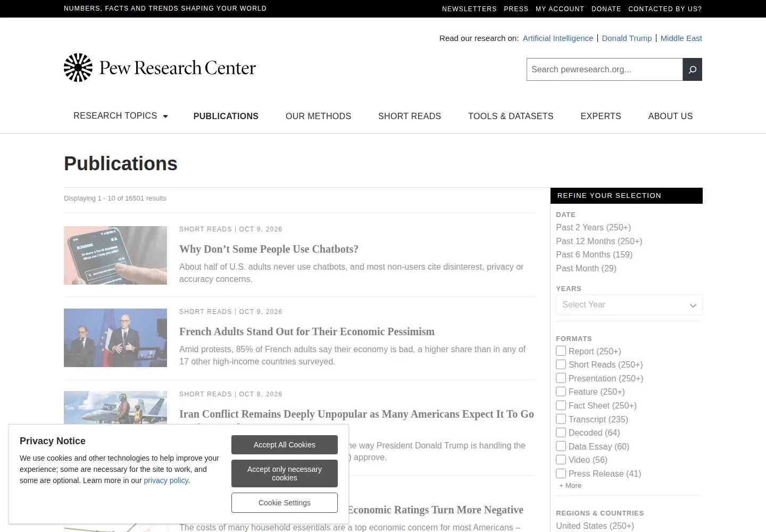Viewport: 766px width, 532px height.
Task: Go to Our Methods in navigation
Action: [318, 116]
